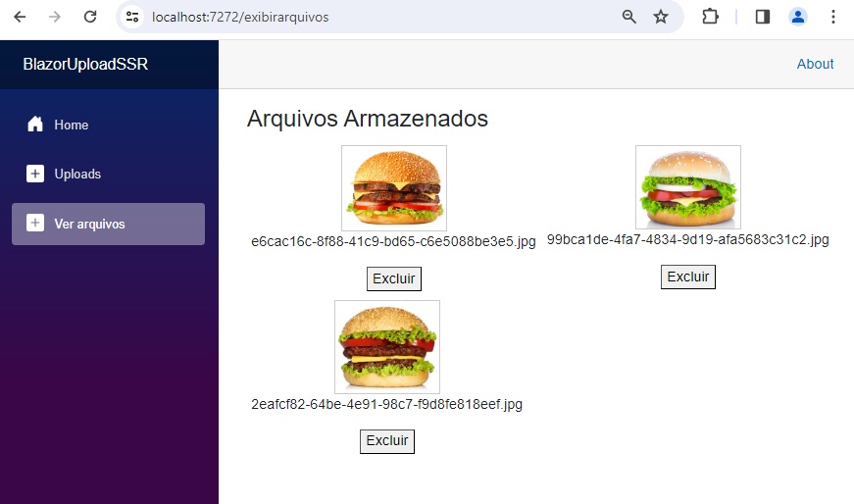Click the 99bca1de burger thumbnail
The width and height of the screenshot is (854, 504).
[688, 187]
